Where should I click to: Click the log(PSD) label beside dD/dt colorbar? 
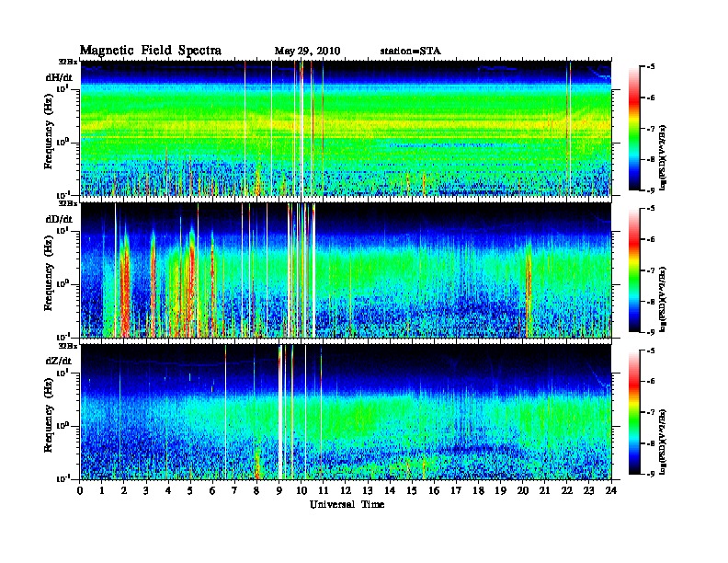click(x=663, y=299)
